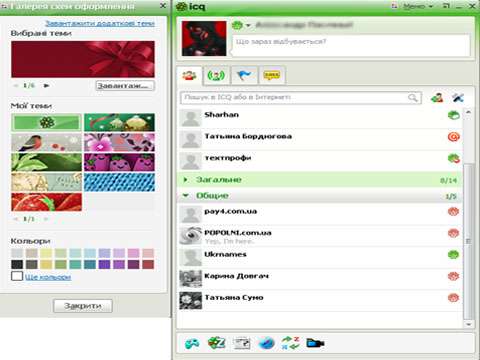Click the add contact icon beside search
This screenshot has width=480, height=360.
437,98
